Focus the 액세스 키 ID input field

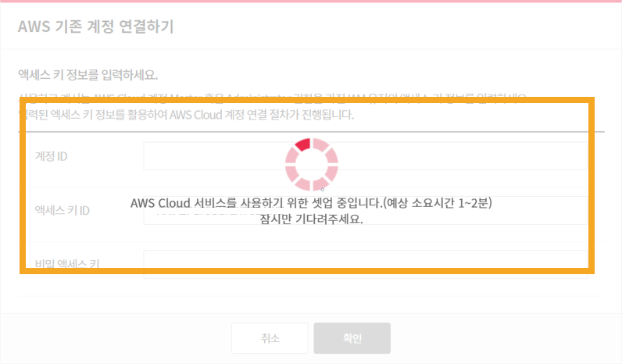pyautogui.click(x=366, y=210)
